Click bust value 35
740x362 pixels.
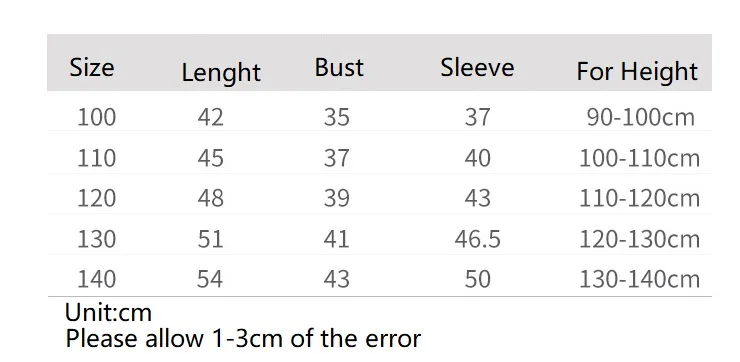click(x=336, y=117)
